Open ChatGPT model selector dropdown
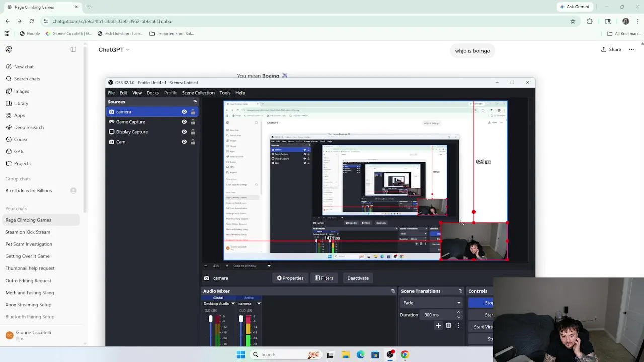 (x=114, y=50)
